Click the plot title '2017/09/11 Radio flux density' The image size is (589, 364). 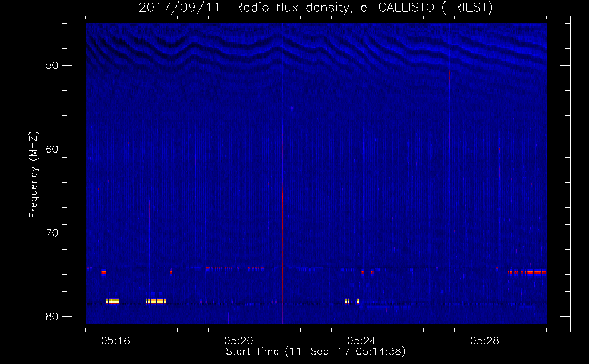click(x=316, y=7)
